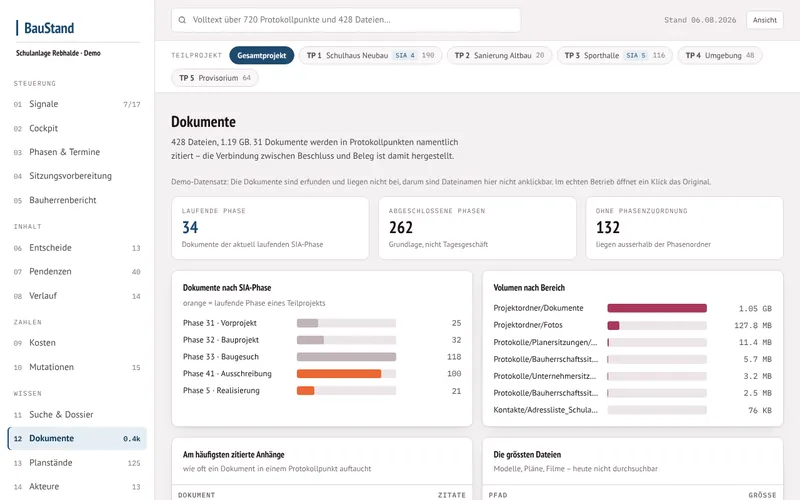800x500 pixels.
Task: Click the search magnifier icon
Action: 182,20
